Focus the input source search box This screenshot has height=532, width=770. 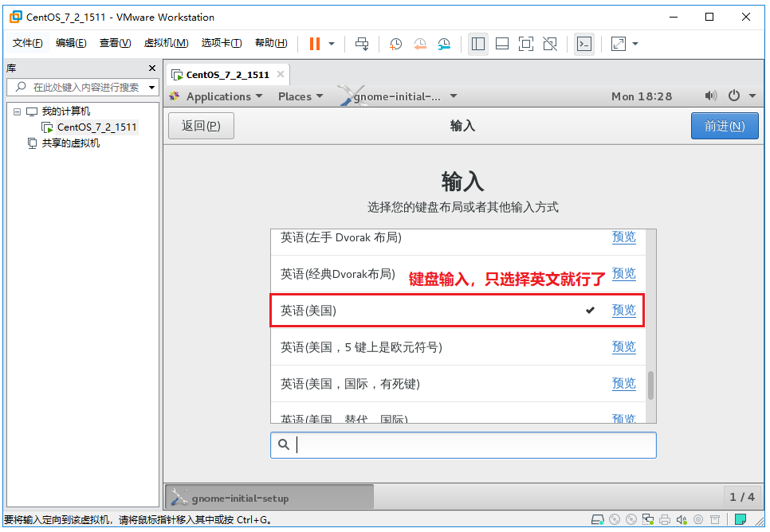click(x=463, y=445)
